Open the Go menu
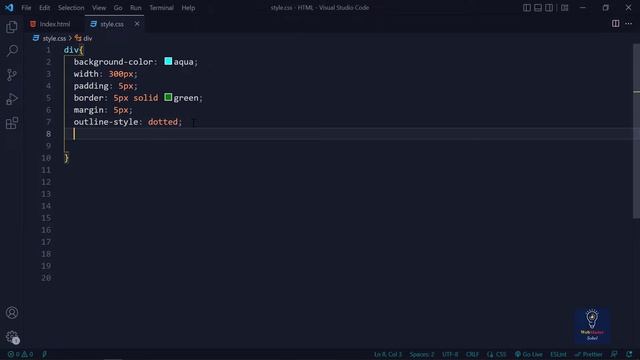 coord(118,8)
